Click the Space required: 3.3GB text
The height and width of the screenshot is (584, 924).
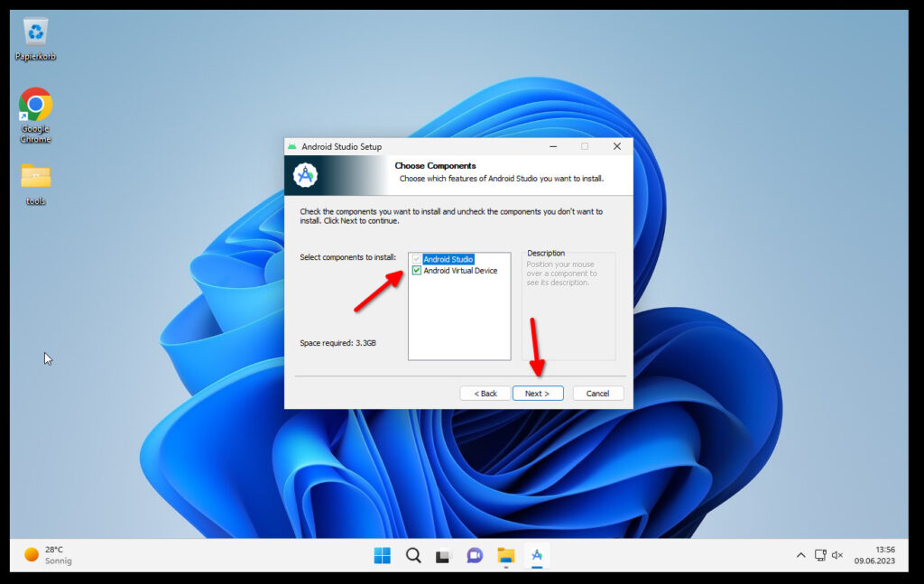point(337,343)
